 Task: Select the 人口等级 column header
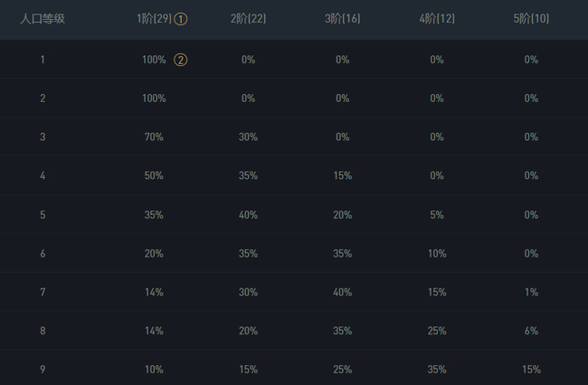tap(43, 19)
